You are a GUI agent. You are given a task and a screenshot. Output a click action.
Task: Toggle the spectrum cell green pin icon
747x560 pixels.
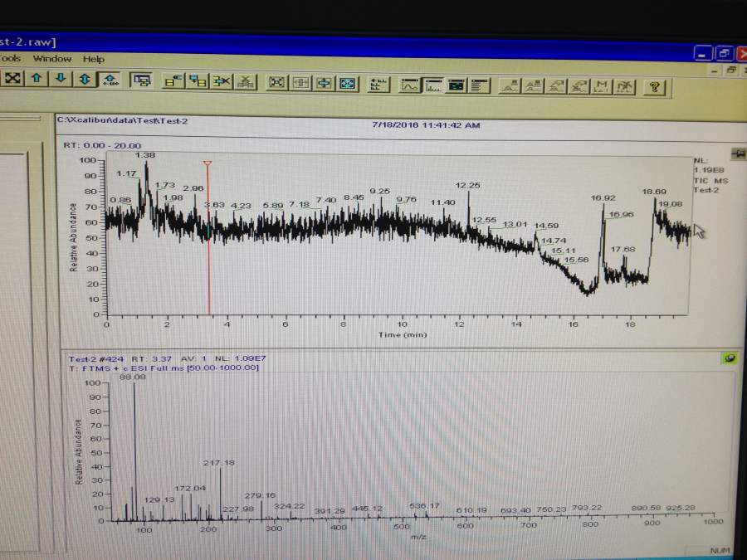(729, 358)
